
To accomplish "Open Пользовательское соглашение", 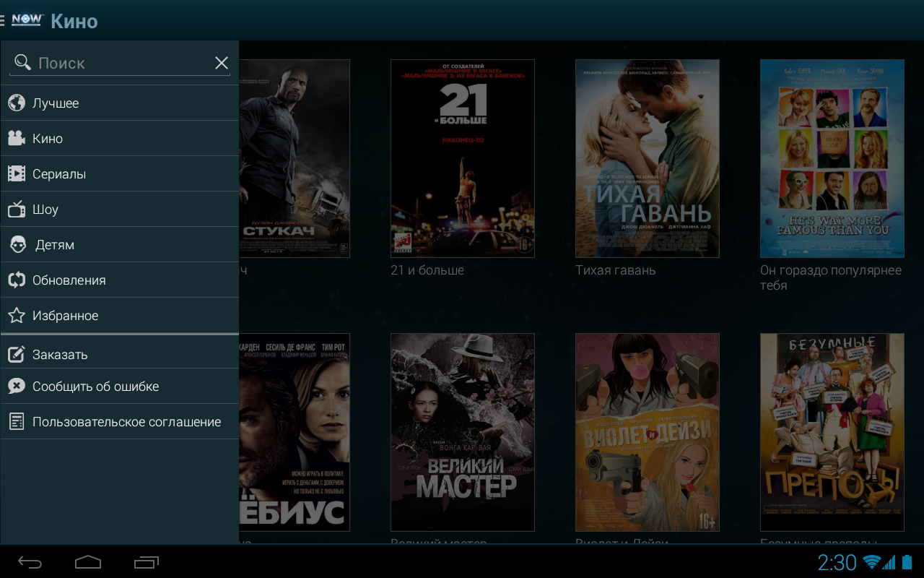I will [x=120, y=422].
